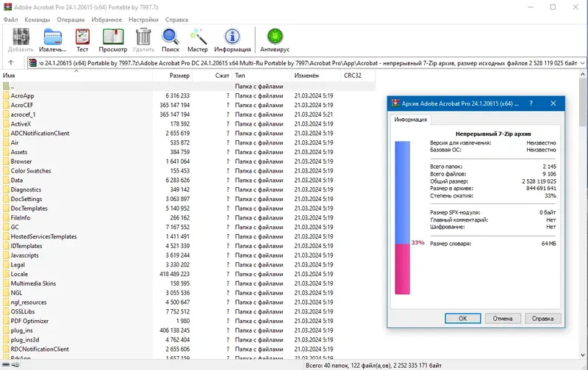
Task: Launch the Мастер wizard wand icon
Action: (x=198, y=37)
